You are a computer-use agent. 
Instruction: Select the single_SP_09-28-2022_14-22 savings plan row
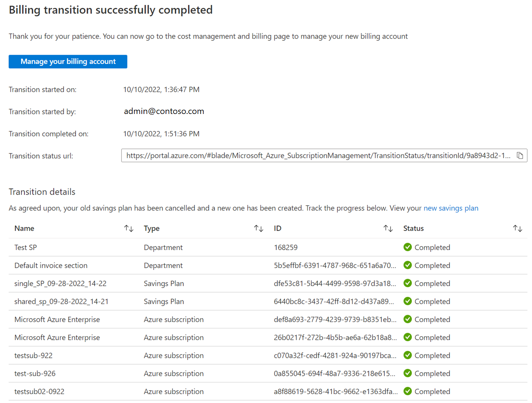[x=60, y=283]
